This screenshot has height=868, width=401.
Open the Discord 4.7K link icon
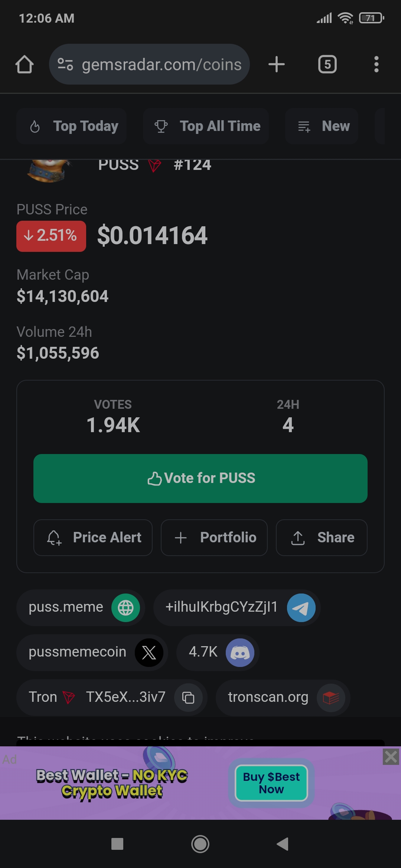point(240,652)
